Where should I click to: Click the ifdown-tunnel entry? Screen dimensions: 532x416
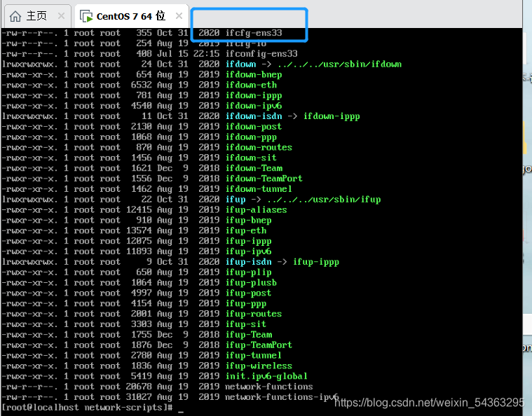click(259, 189)
